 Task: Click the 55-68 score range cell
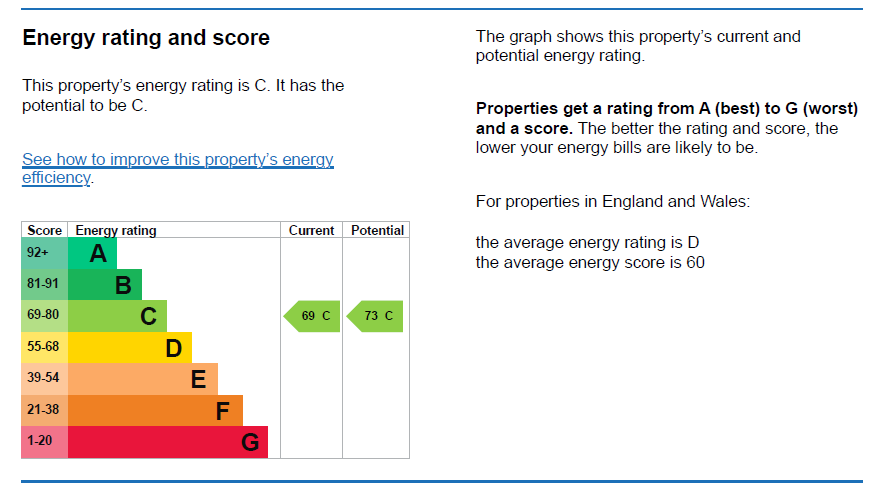coord(44,348)
